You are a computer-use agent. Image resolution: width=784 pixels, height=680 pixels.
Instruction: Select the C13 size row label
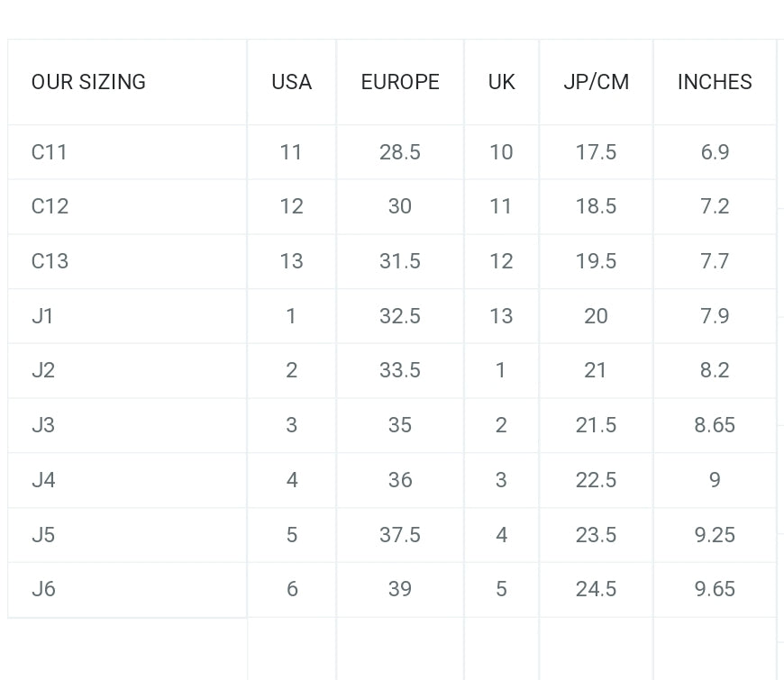50,261
